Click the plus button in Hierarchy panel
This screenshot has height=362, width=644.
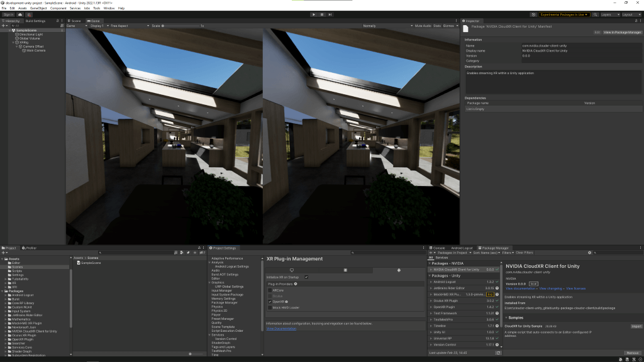coord(4,26)
